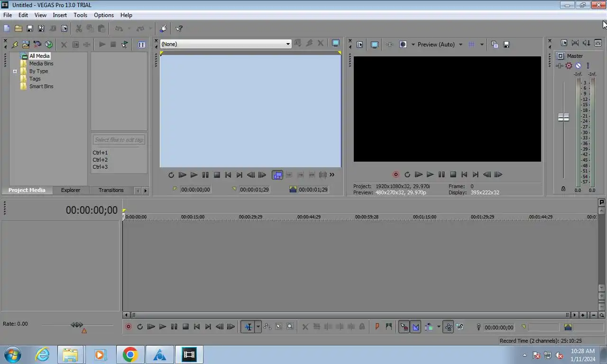Toggle Trimmer Enable Timeline Overwrite button

[x=277, y=175]
